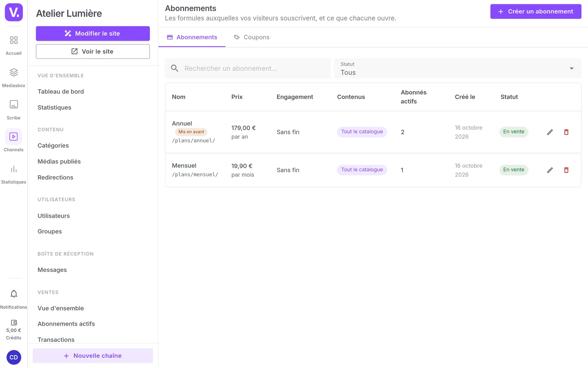Open Redirections menu item
This screenshot has height=368, width=588.
[x=55, y=177]
